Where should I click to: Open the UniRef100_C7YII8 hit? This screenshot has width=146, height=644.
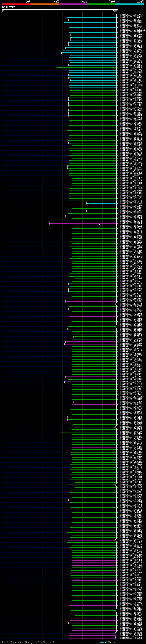coord(131,231)
